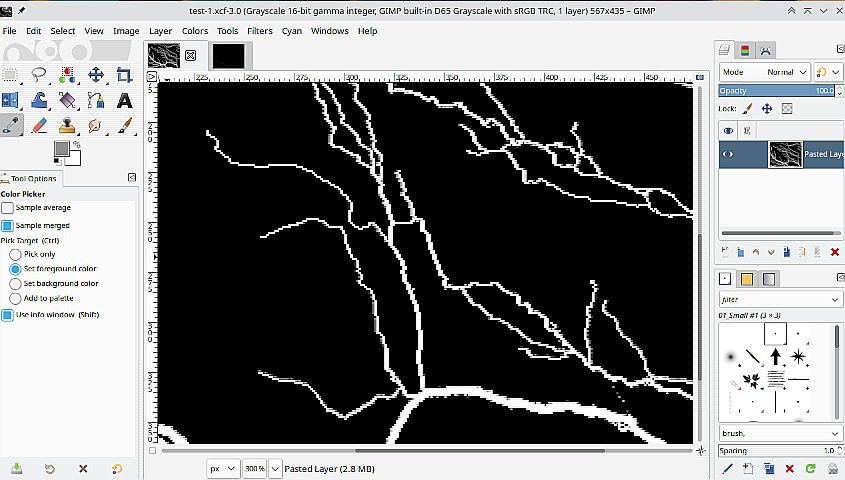Select the Paintbrush tool
845x480 pixels.
pos(124,126)
